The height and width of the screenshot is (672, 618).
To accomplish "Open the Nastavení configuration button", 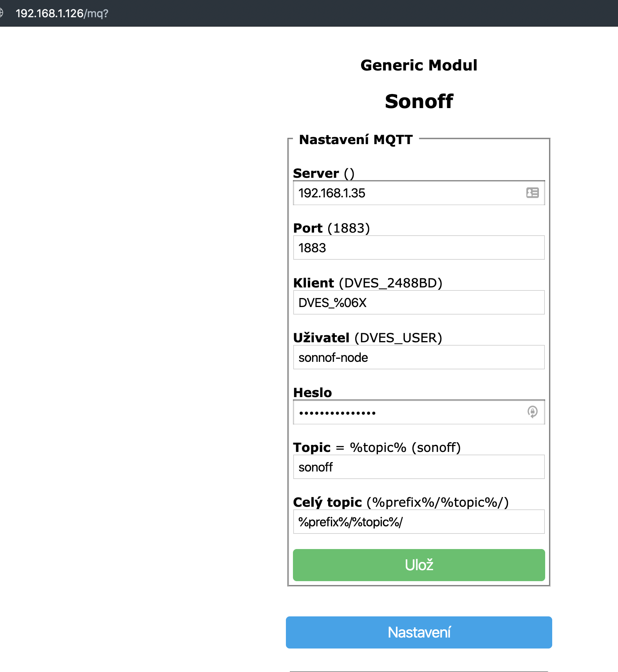I will pyautogui.click(x=419, y=632).
